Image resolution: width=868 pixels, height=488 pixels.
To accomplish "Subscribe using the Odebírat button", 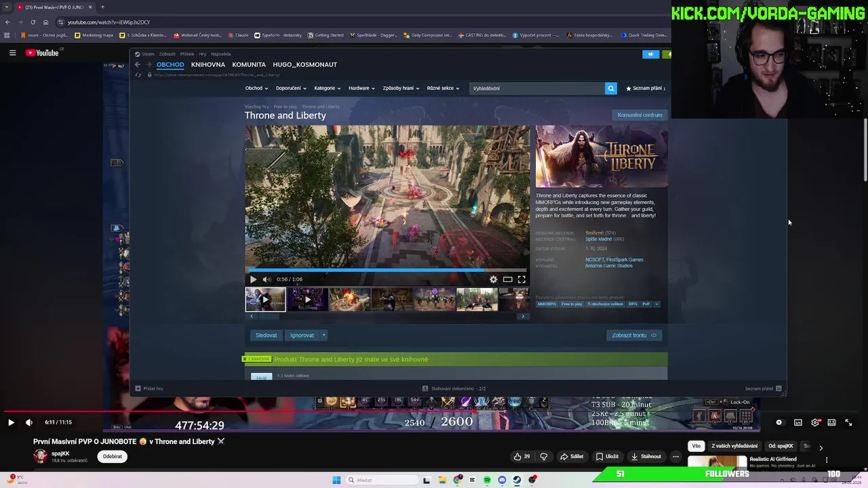I will 113,456.
